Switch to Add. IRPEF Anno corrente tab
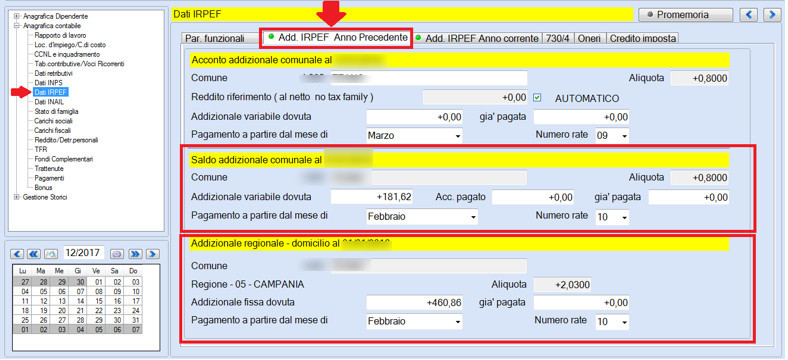This screenshot has width=788, height=360. (x=477, y=38)
